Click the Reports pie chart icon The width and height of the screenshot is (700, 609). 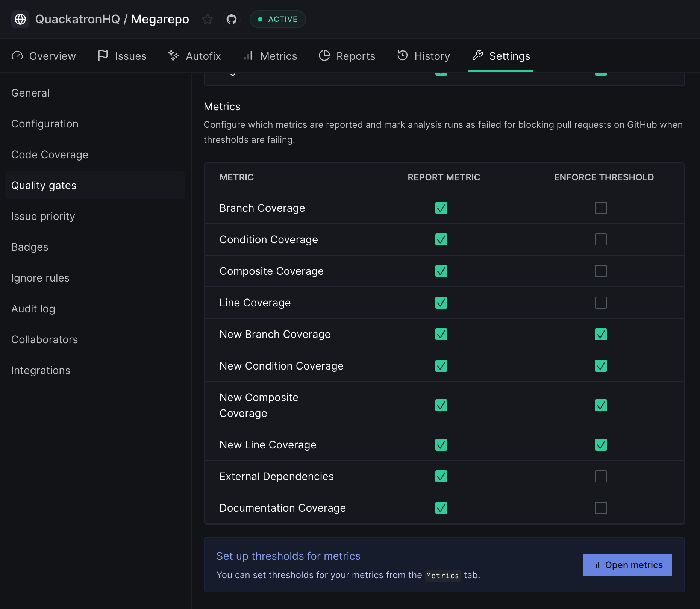pyautogui.click(x=324, y=56)
